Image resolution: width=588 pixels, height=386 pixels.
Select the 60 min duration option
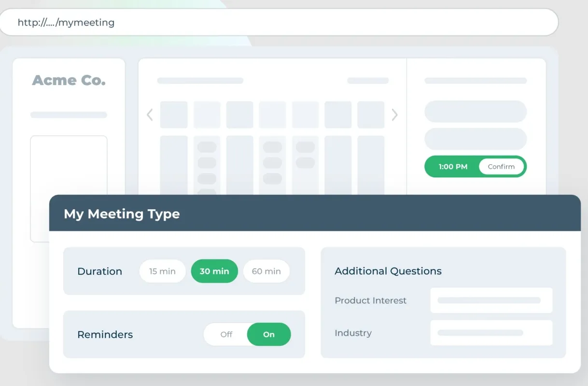[x=266, y=272]
